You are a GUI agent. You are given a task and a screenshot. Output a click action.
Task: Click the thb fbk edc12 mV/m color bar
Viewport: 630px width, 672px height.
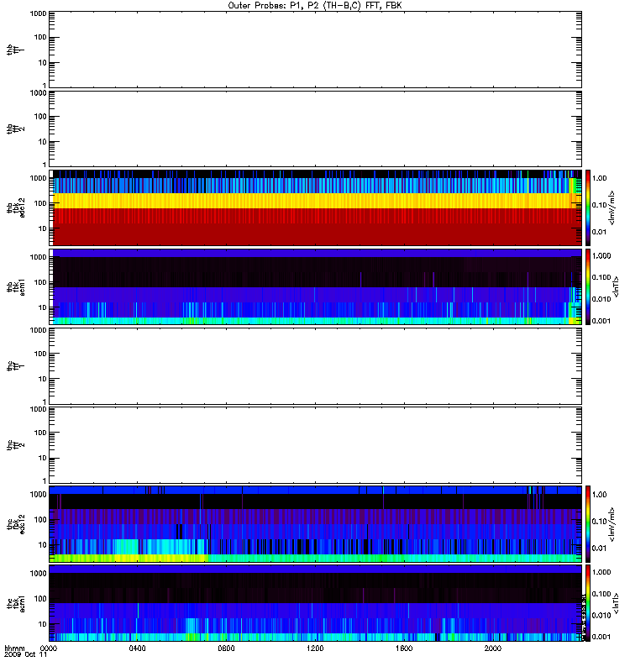coord(588,207)
